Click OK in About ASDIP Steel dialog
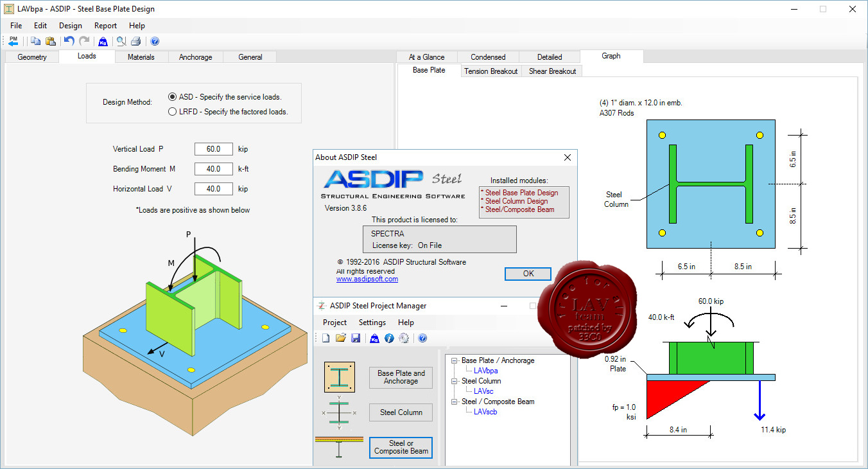Screen dimensions: 868x469 [528, 274]
